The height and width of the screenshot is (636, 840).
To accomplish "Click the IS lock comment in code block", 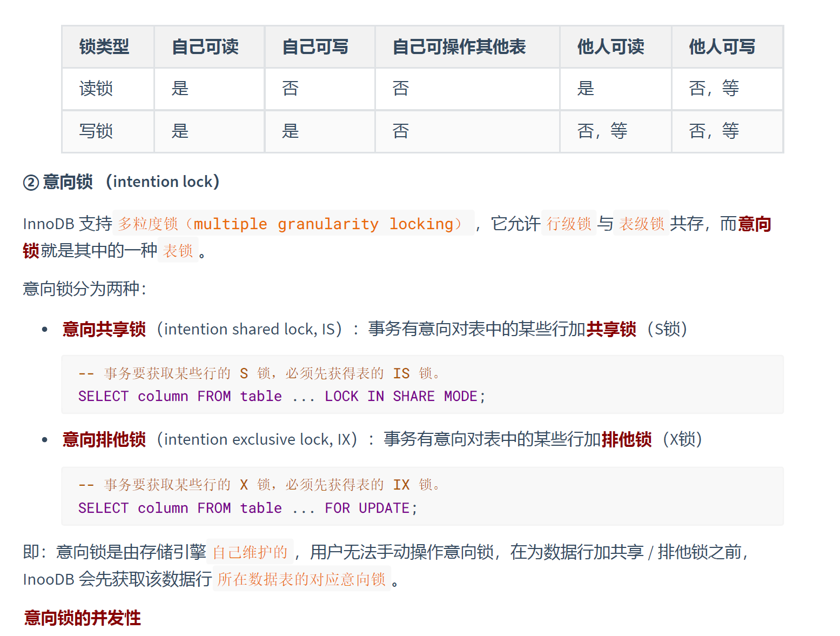I will click(259, 373).
